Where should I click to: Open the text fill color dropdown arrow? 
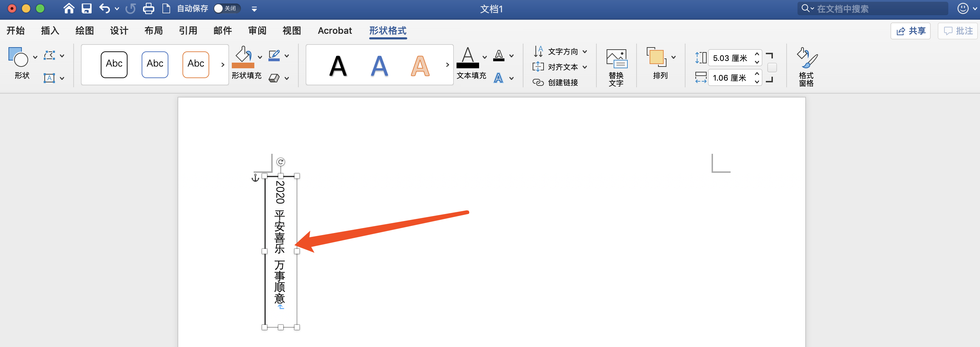coord(485,57)
